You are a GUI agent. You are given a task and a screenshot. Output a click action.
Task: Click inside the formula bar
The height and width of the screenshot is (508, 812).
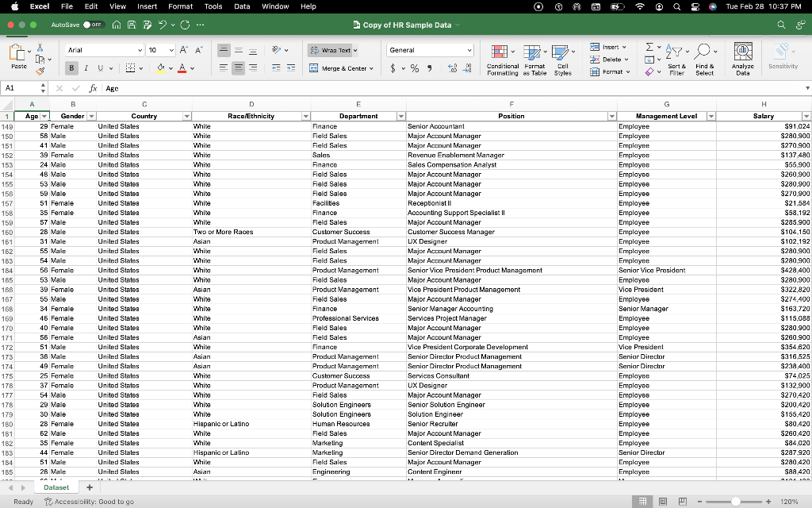tap(238, 88)
